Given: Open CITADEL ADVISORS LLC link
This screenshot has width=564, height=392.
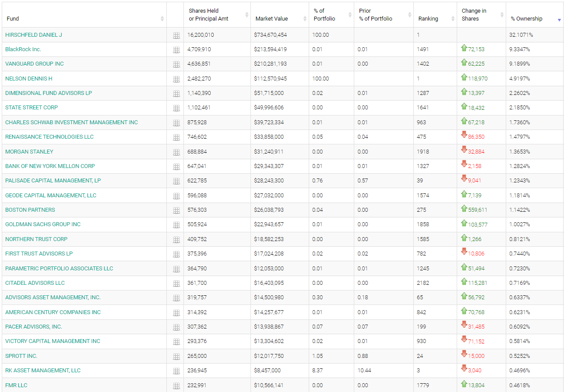Looking at the screenshot, I should point(35,283).
